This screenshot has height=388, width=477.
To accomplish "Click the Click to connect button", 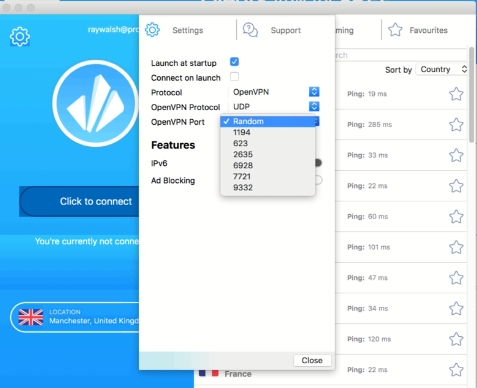I will [79, 201].
